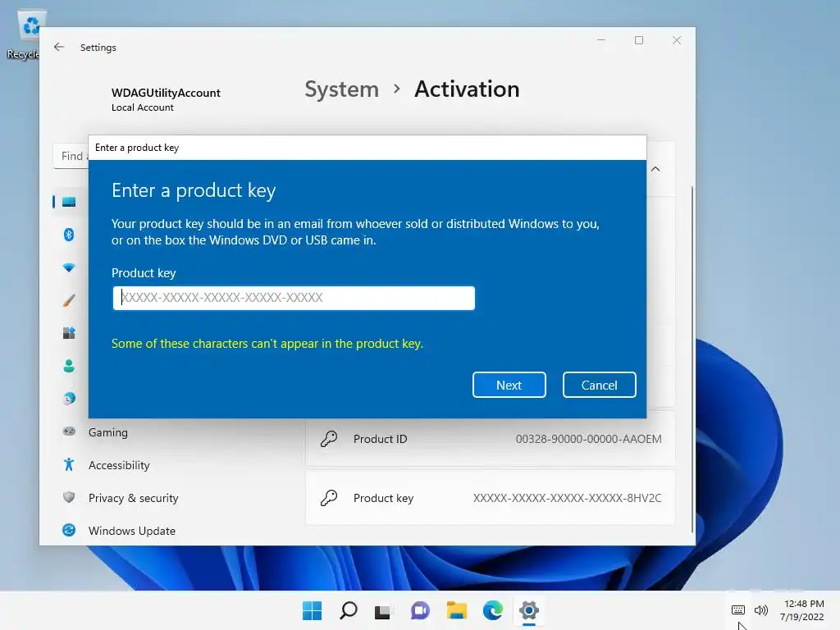This screenshot has width=840, height=630.
Task: Click the Settings gear on the taskbar
Action: 529,610
